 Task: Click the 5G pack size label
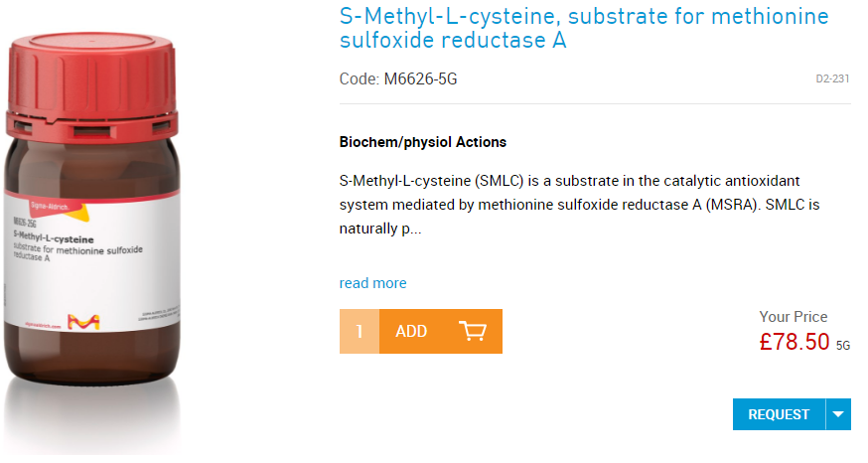pos(843,346)
